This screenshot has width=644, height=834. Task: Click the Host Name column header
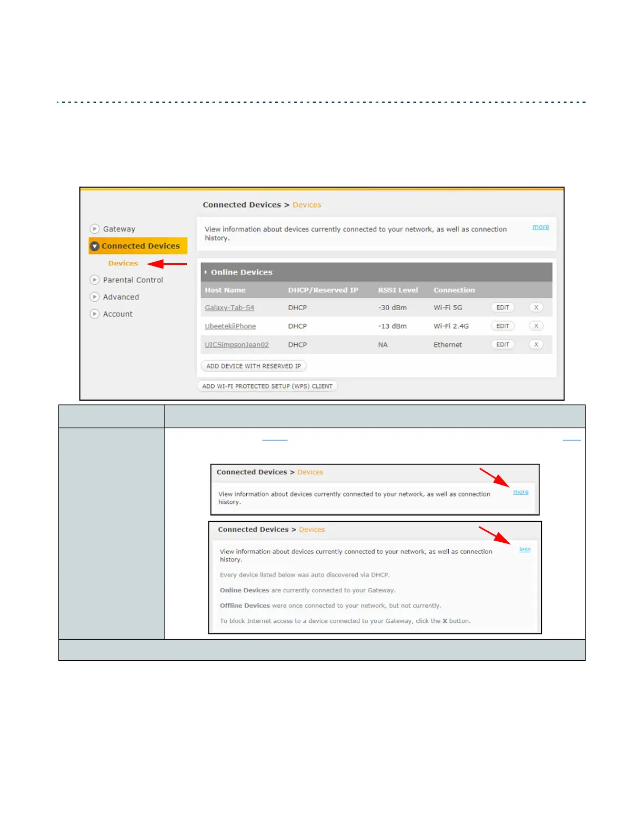point(225,290)
